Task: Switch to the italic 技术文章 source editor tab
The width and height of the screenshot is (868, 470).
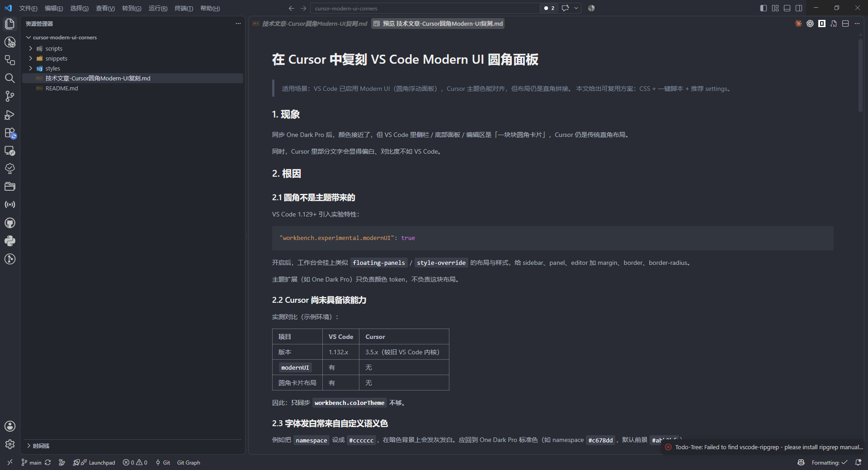Action: click(x=310, y=23)
